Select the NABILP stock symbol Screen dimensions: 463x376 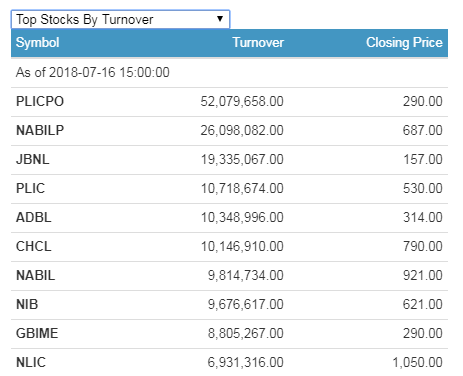click(40, 130)
